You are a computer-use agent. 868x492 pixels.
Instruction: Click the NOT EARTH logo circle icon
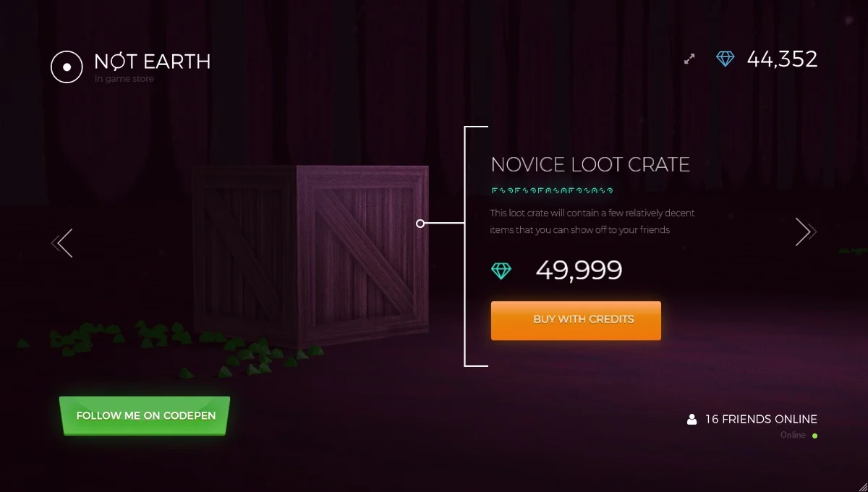pyautogui.click(x=66, y=67)
